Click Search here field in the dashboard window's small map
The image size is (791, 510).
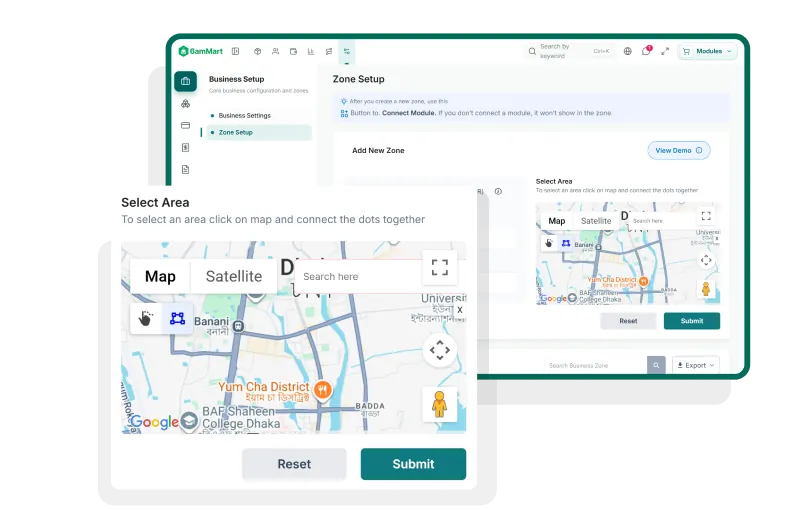661,221
